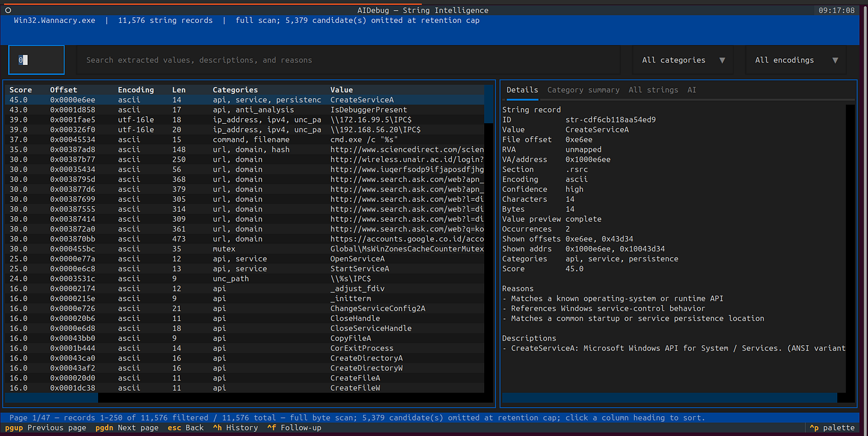Sort by the Score column heading
868x436 pixels.
pos(20,90)
